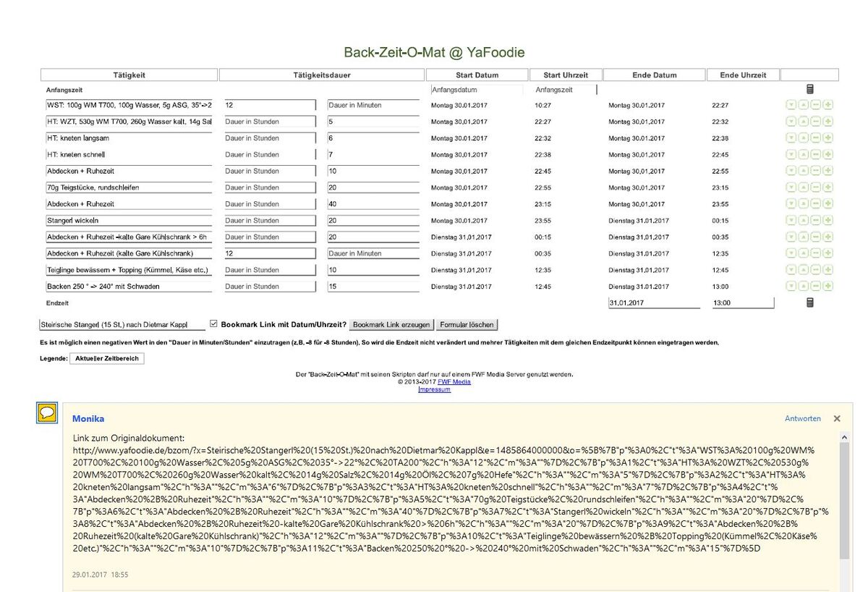Move the WST row down with its arrow
This screenshot has height=592, width=868.
coord(791,105)
